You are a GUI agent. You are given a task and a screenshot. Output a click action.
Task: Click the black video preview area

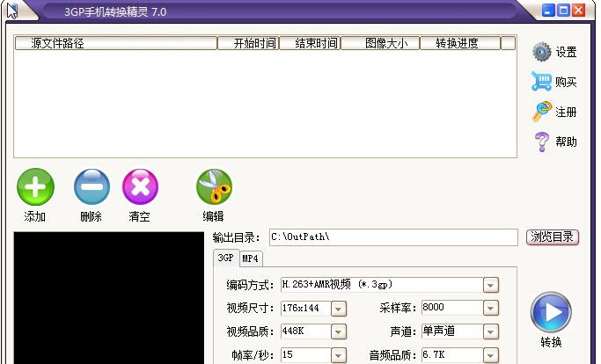109,298
